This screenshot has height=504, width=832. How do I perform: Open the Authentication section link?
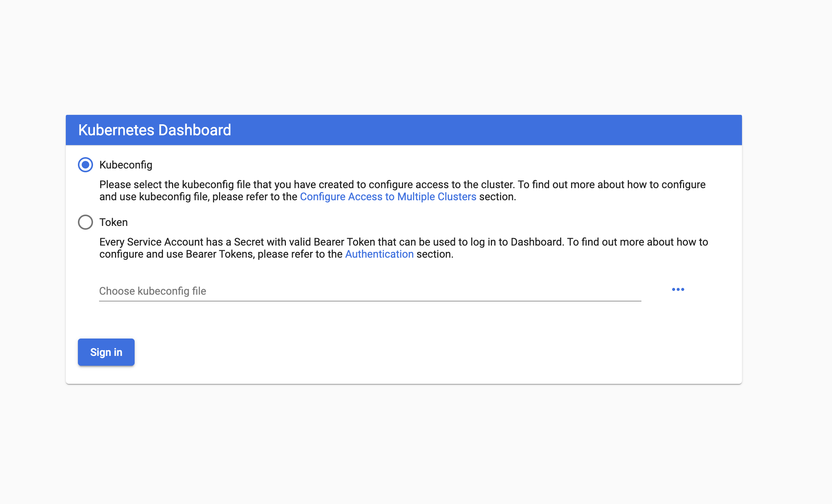pos(379,254)
